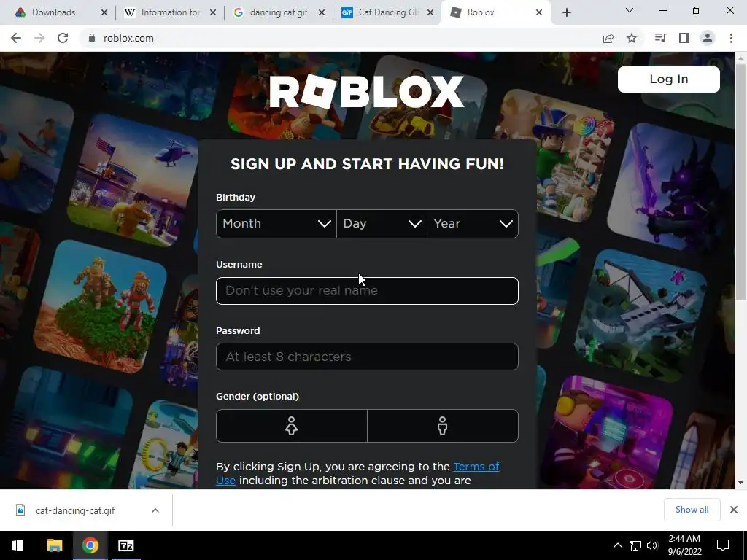Show hidden system tray icons
Image resolution: width=747 pixels, height=560 pixels.
(x=617, y=545)
